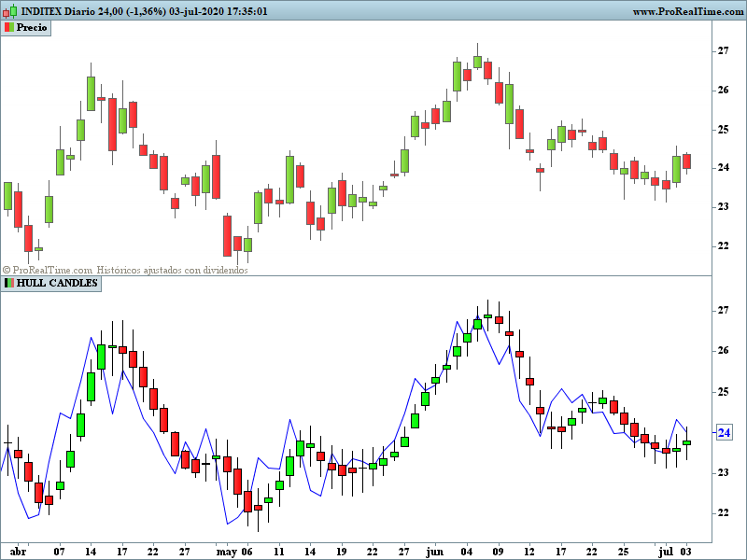Select the 'abr' month label on time axis
Image resolution: width=747 pixels, height=560 pixels.
pos(18,552)
